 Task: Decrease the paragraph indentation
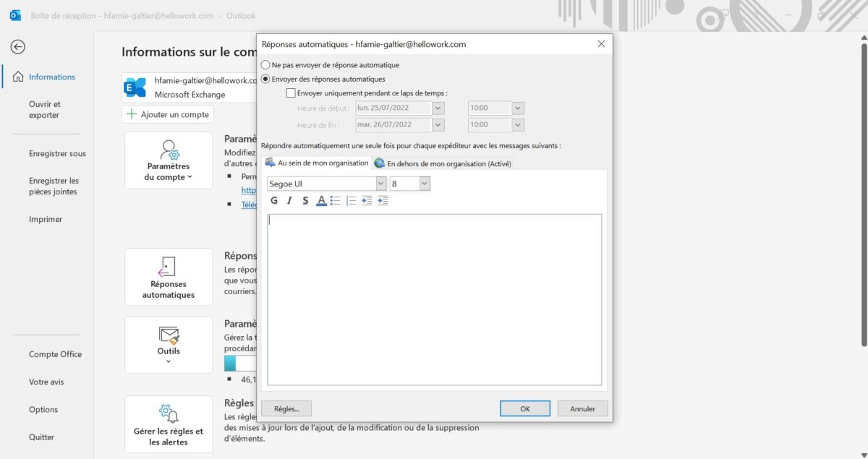click(x=365, y=200)
